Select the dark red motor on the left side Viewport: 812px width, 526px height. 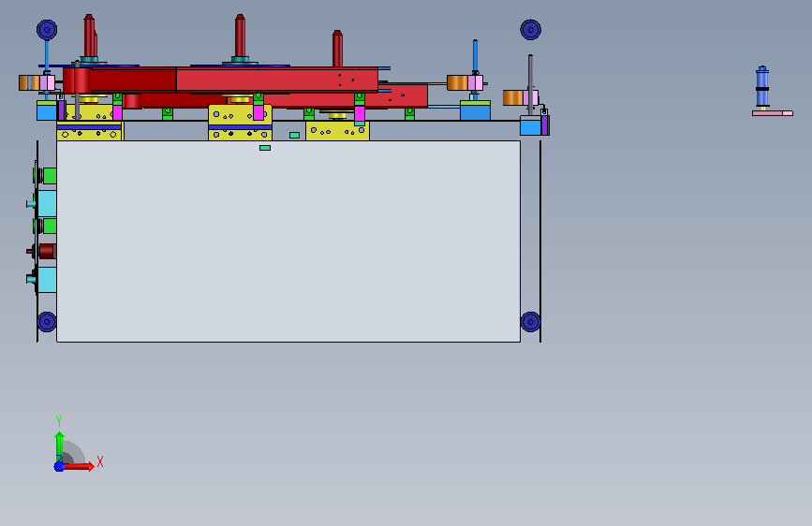(x=45, y=251)
